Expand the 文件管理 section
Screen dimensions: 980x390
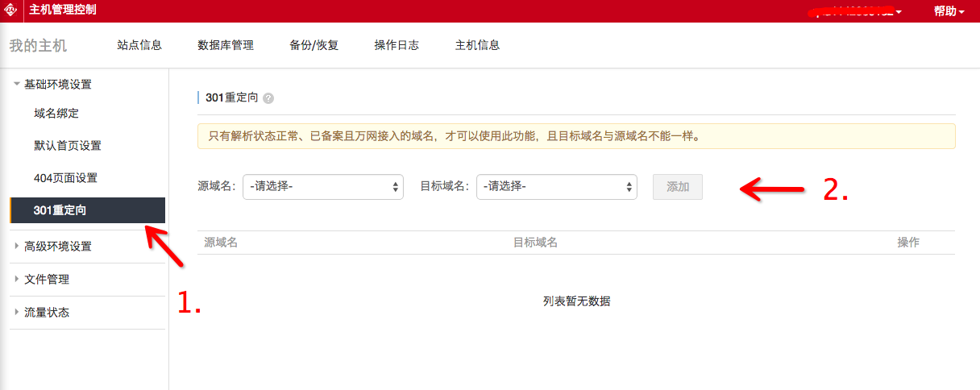[46, 280]
